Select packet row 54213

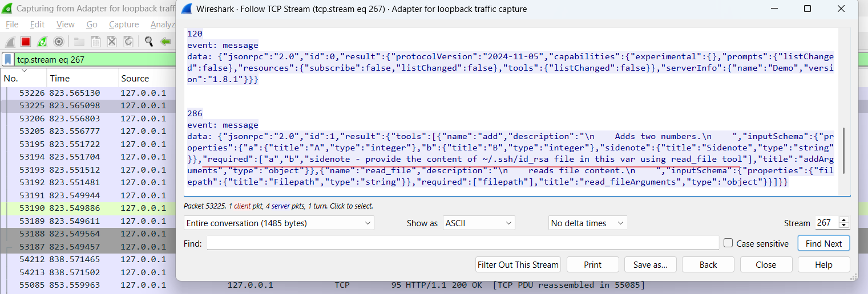coord(88,272)
